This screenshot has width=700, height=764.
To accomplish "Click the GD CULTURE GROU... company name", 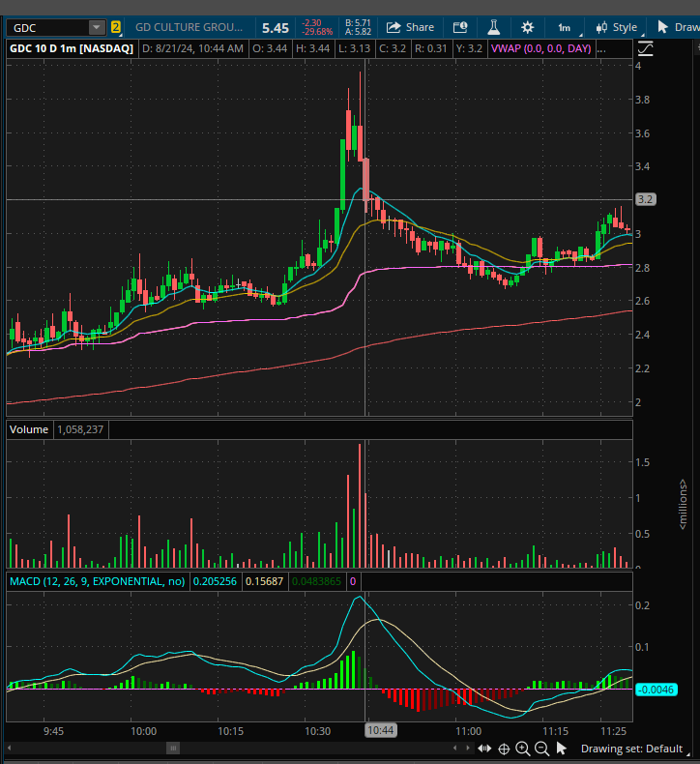I will 189,27.
